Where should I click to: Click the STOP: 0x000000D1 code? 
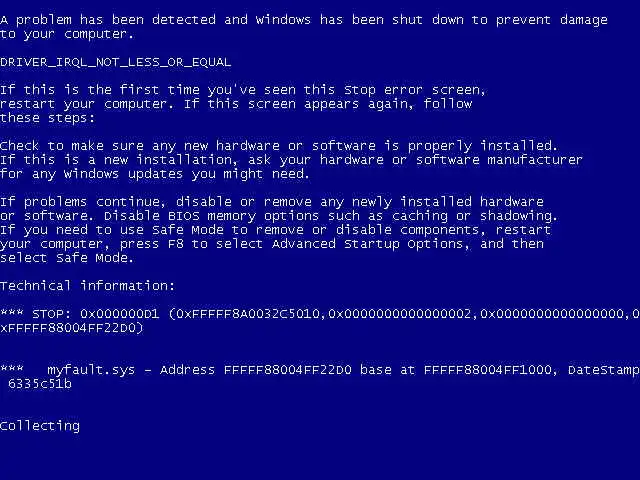pos(96,313)
